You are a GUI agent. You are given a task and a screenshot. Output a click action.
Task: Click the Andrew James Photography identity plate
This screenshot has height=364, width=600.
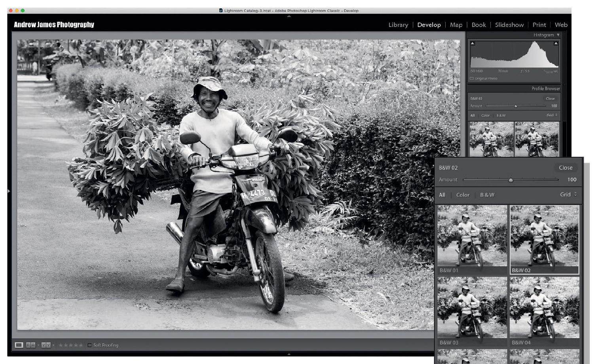(54, 25)
